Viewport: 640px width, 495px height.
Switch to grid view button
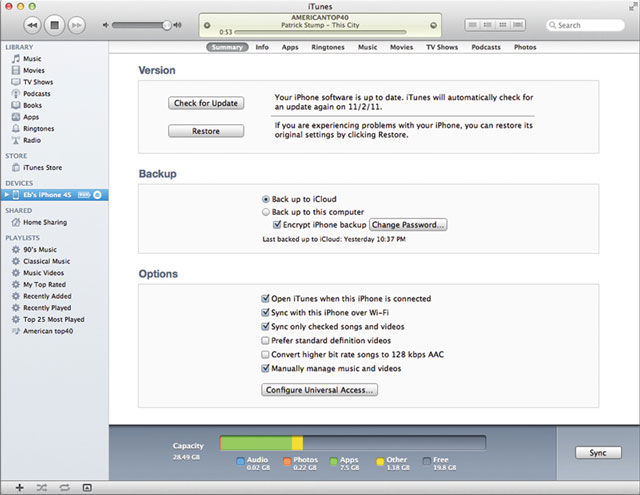503,25
